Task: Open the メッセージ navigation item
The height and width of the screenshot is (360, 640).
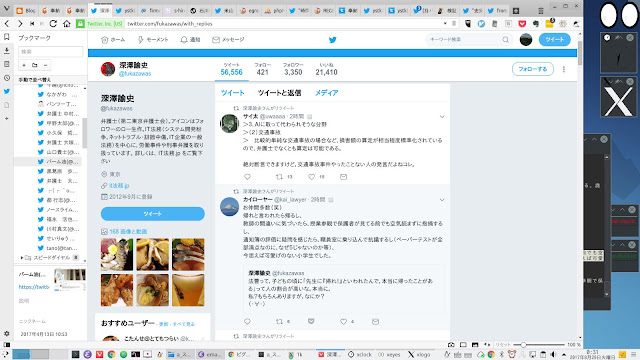Action: [228, 40]
